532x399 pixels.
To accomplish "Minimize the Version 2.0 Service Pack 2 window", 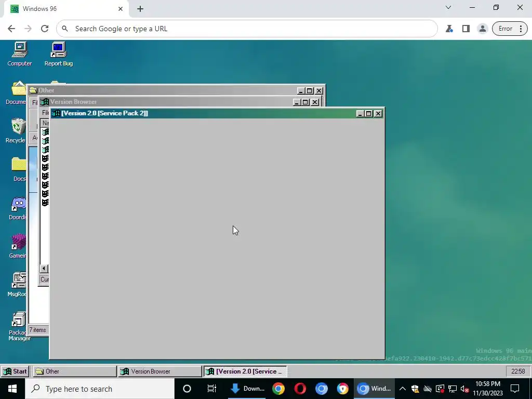I will pos(360,114).
